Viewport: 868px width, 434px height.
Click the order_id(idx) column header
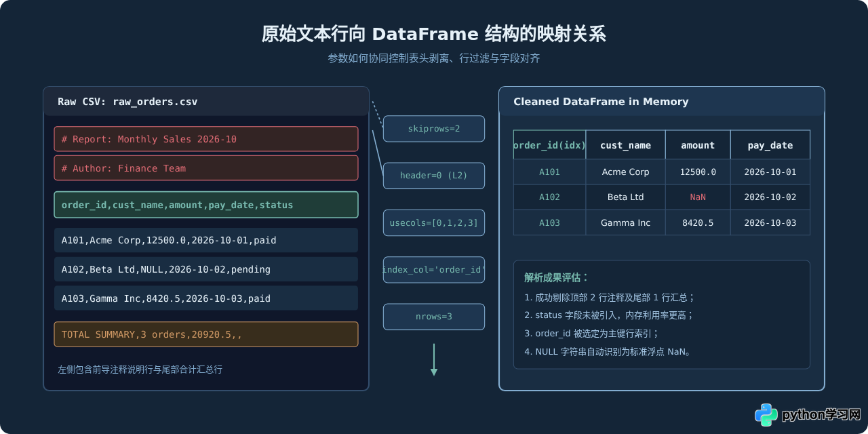tap(550, 145)
